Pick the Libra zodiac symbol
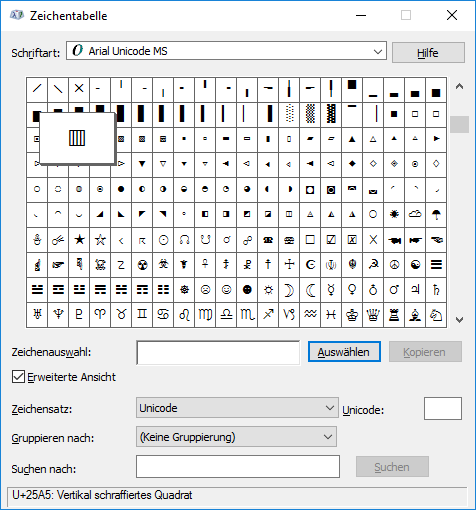 point(226,315)
